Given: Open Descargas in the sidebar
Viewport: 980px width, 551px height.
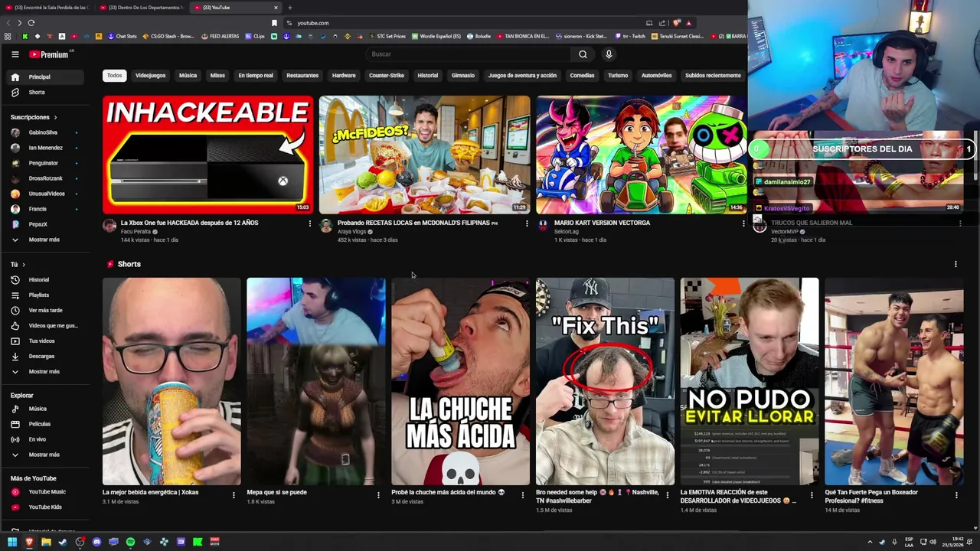Looking at the screenshot, I should (x=44, y=356).
